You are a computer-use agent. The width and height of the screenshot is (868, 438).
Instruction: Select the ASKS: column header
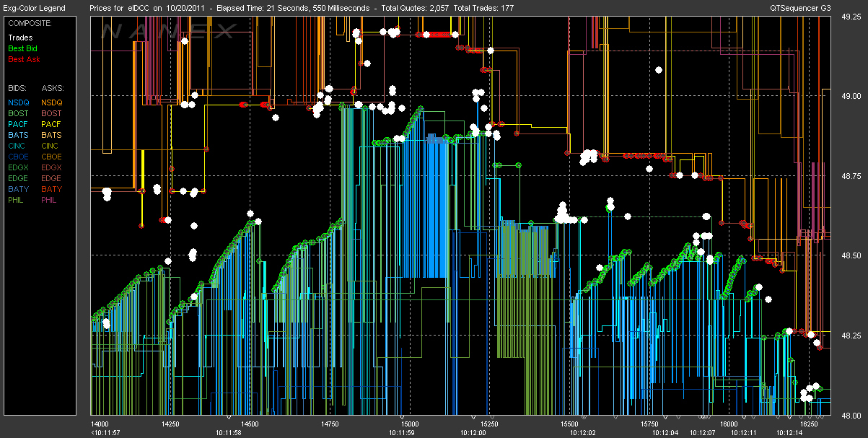52,87
